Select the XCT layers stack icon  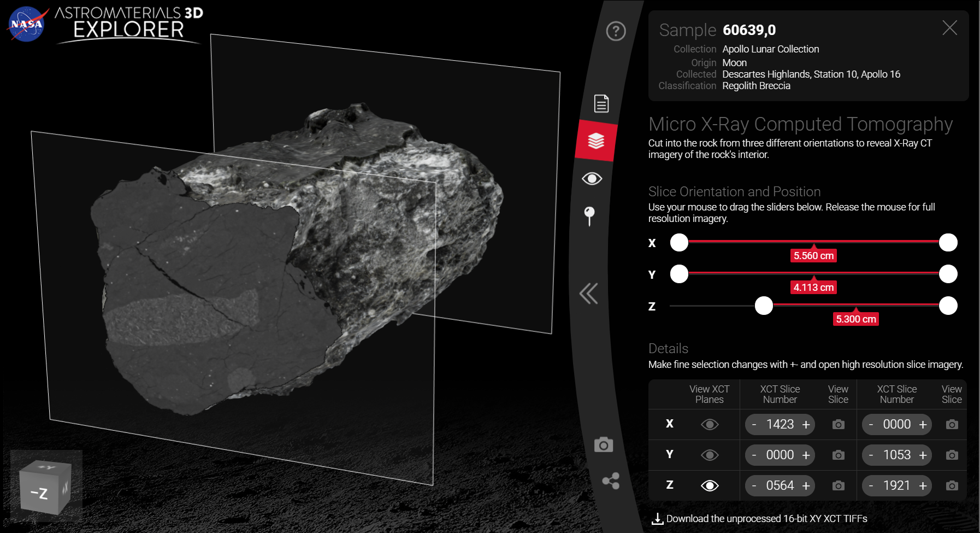point(596,141)
